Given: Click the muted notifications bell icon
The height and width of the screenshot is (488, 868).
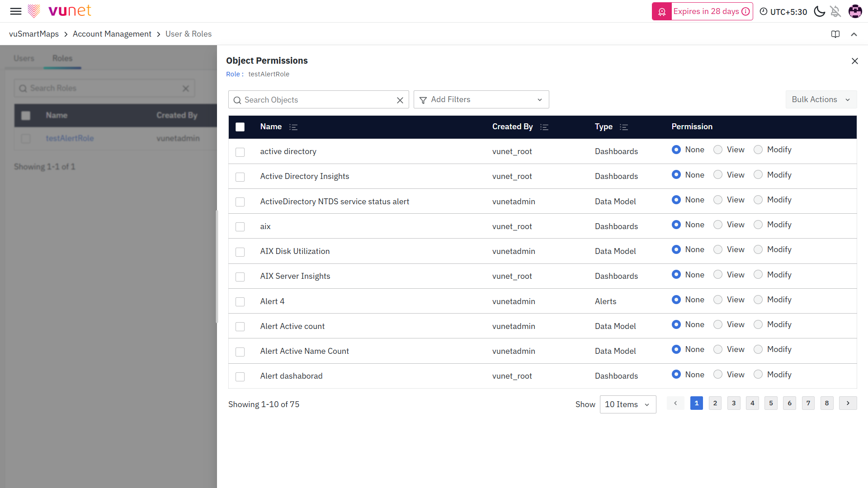Looking at the screenshot, I should pos(835,11).
